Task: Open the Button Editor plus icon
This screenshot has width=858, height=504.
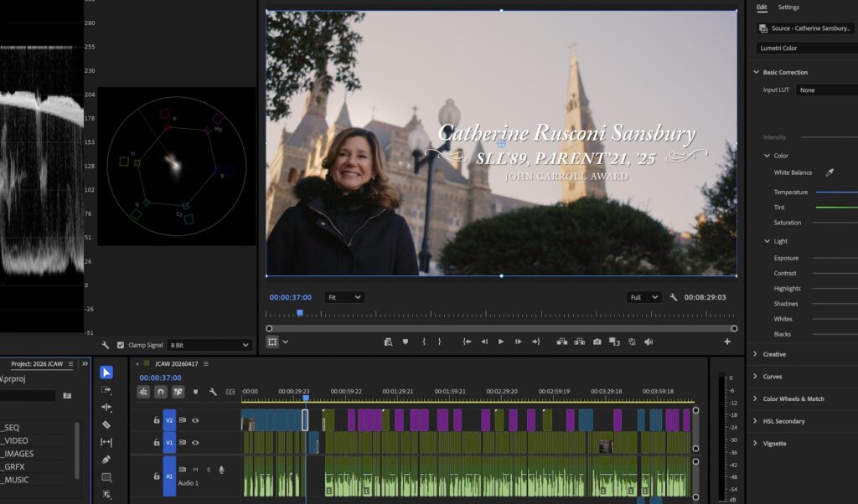Action: pos(727,342)
